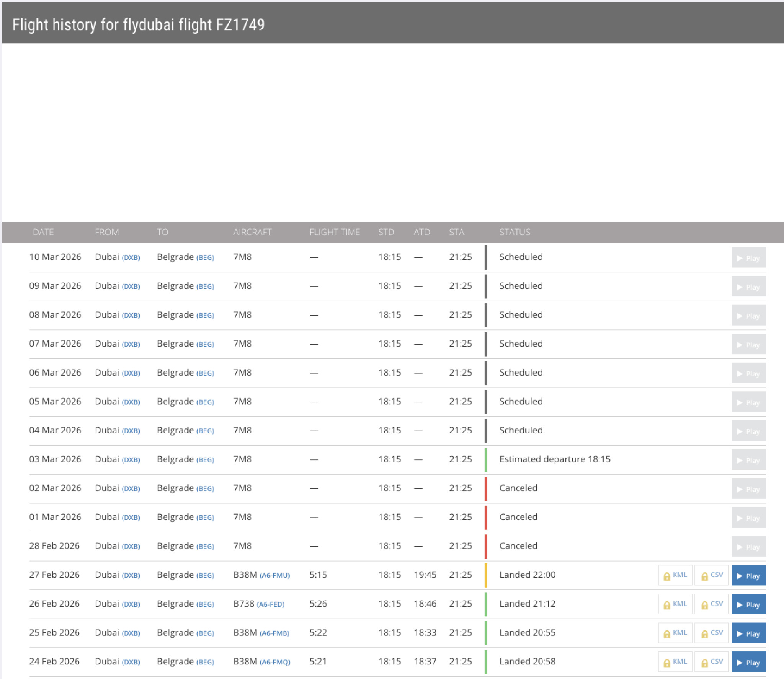Open aircraft A6-FMU registration link
Screen dimensions: 784x679
[275, 575]
